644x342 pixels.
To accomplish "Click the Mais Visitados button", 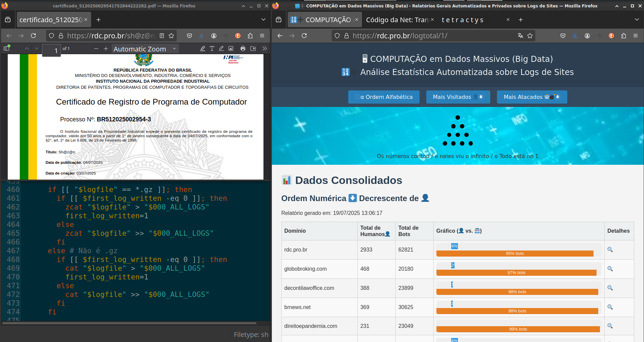I will [x=458, y=97].
